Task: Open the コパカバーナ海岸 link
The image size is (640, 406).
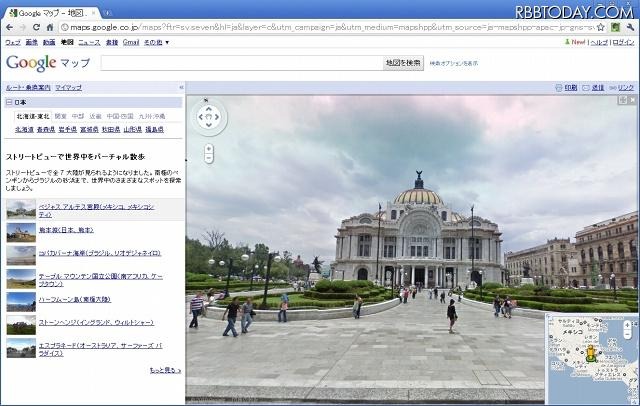Action: tap(100, 253)
